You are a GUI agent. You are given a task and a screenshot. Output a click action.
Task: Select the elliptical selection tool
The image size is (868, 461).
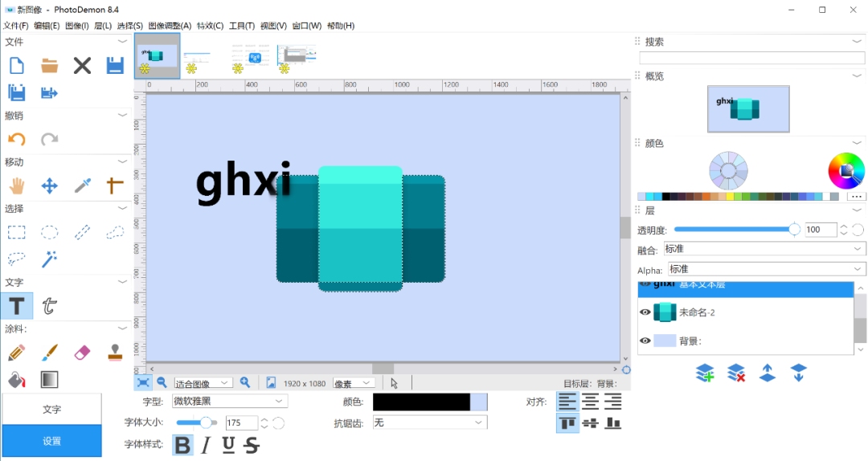coord(49,232)
